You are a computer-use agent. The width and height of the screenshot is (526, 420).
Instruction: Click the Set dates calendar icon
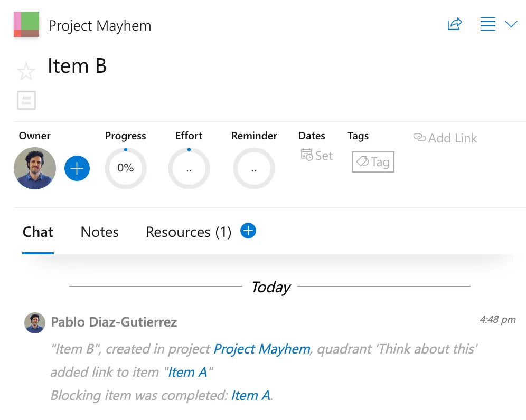[306, 155]
